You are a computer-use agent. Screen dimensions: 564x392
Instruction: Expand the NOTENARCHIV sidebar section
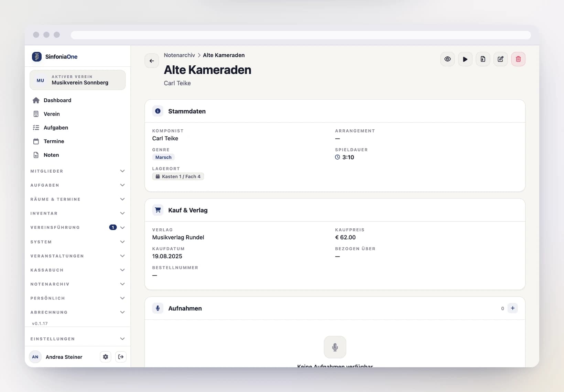coord(78,284)
